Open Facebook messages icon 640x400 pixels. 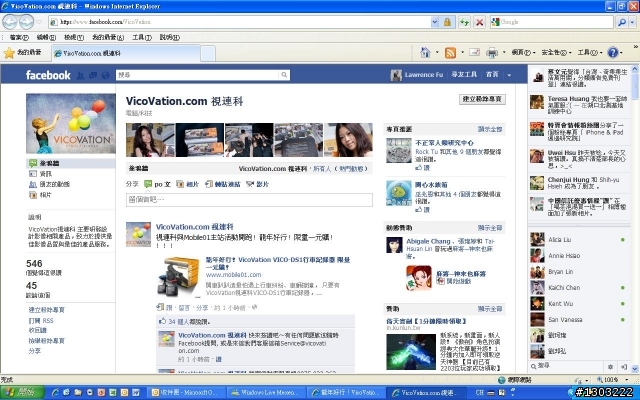pyautogui.click(x=93, y=75)
